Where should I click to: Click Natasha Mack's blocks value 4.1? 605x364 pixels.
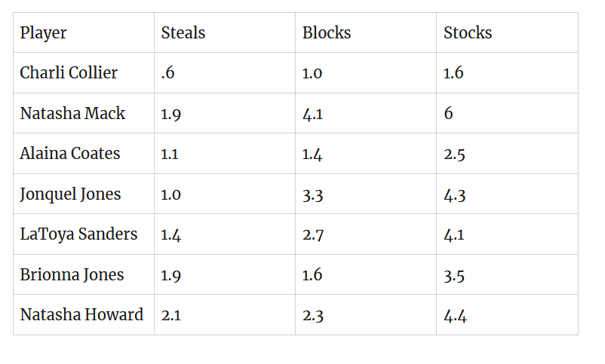tap(312, 114)
